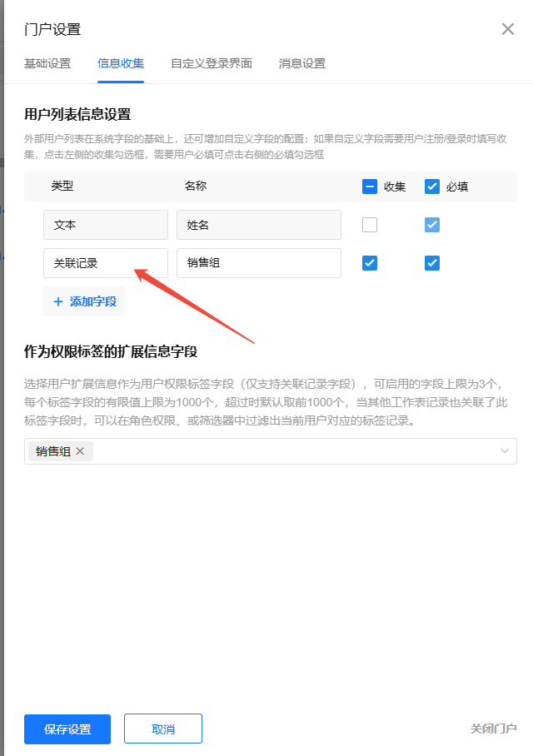Check the 收集 box for 姓名 row

370,225
